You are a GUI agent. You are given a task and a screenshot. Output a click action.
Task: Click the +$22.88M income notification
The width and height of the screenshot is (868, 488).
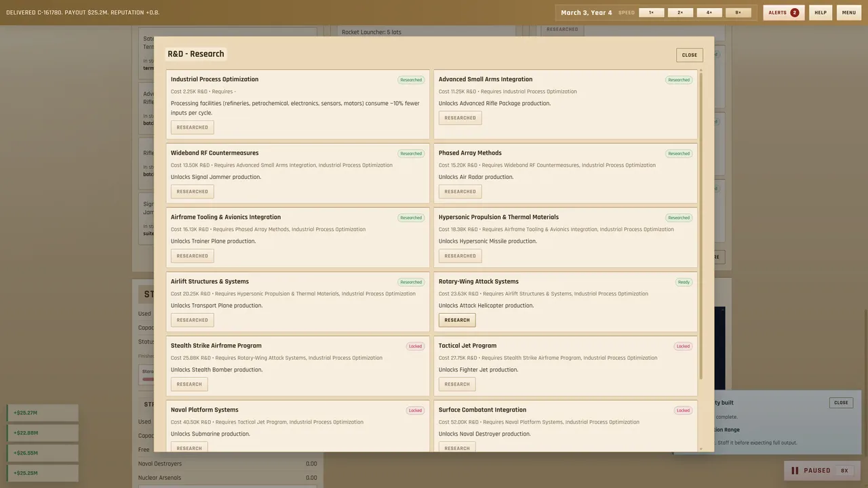coord(43,433)
